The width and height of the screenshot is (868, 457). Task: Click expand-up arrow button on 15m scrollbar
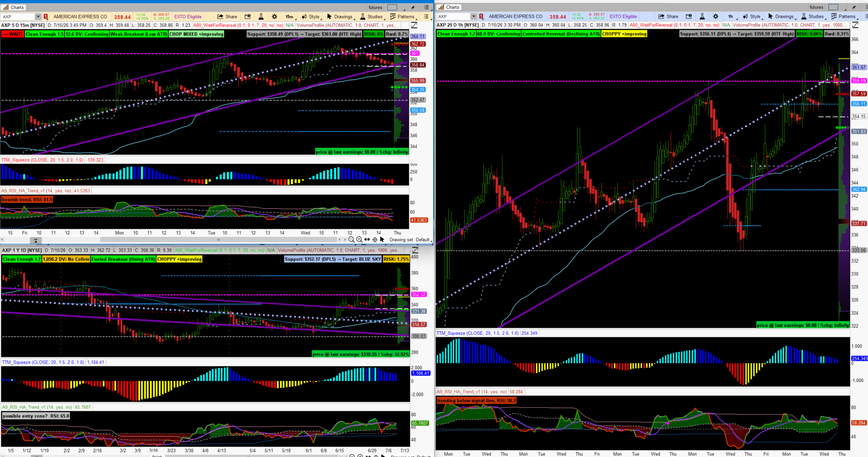point(36,240)
